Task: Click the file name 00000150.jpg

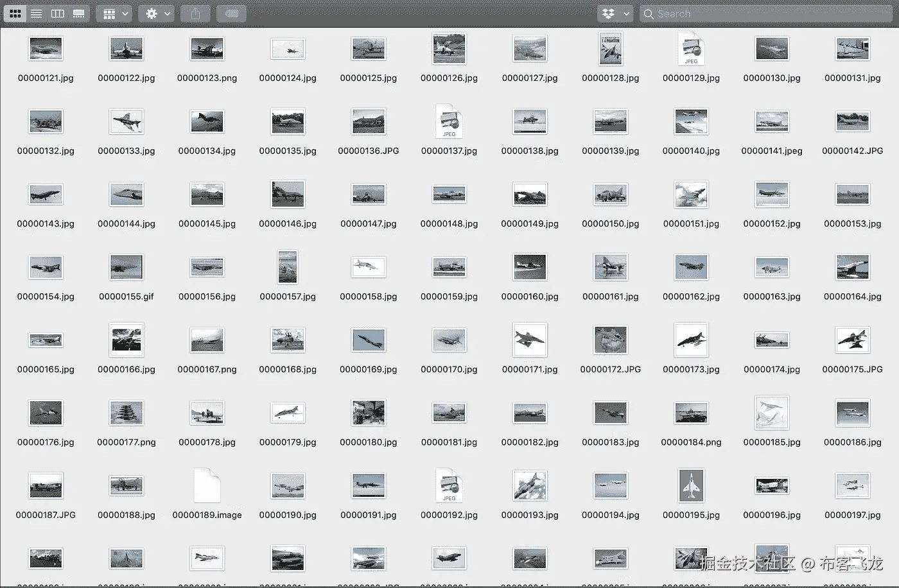Action: coord(611,224)
